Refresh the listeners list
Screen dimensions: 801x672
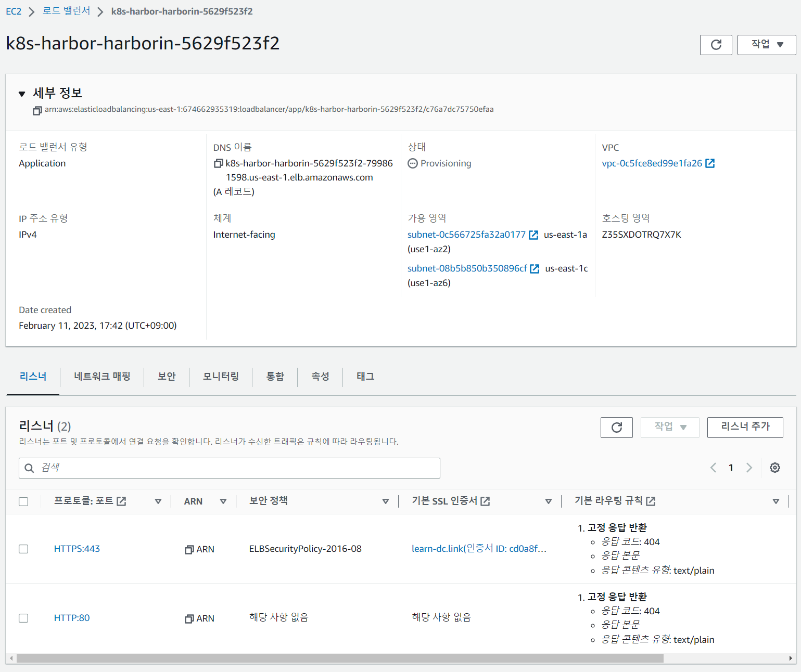pos(616,428)
